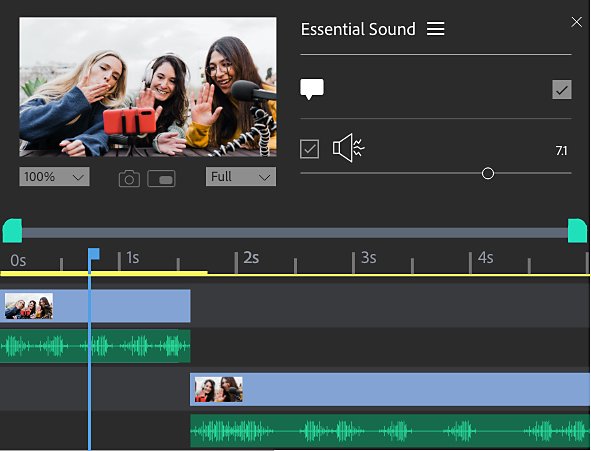
Task: Open the 100% zoom level dropdown
Action: click(x=54, y=177)
